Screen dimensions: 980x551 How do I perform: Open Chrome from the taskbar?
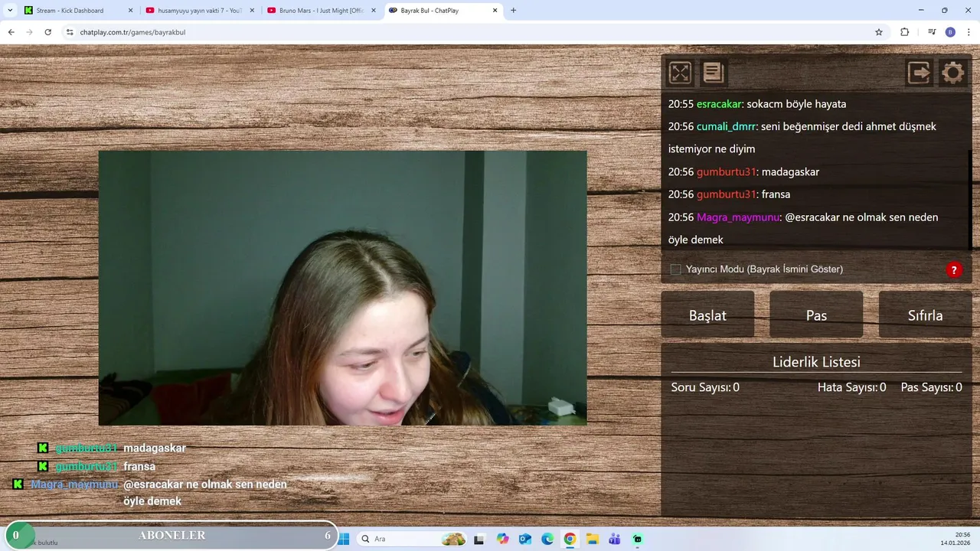(570, 539)
